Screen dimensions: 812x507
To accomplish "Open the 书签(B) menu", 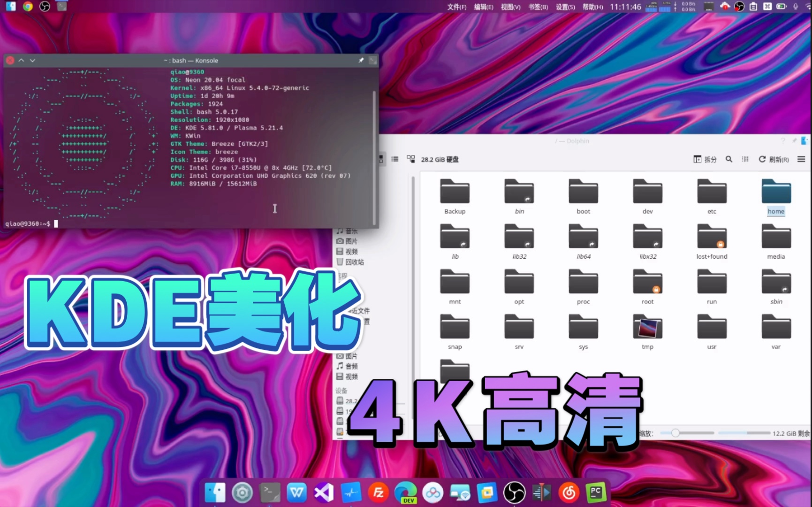I will pyautogui.click(x=538, y=7).
